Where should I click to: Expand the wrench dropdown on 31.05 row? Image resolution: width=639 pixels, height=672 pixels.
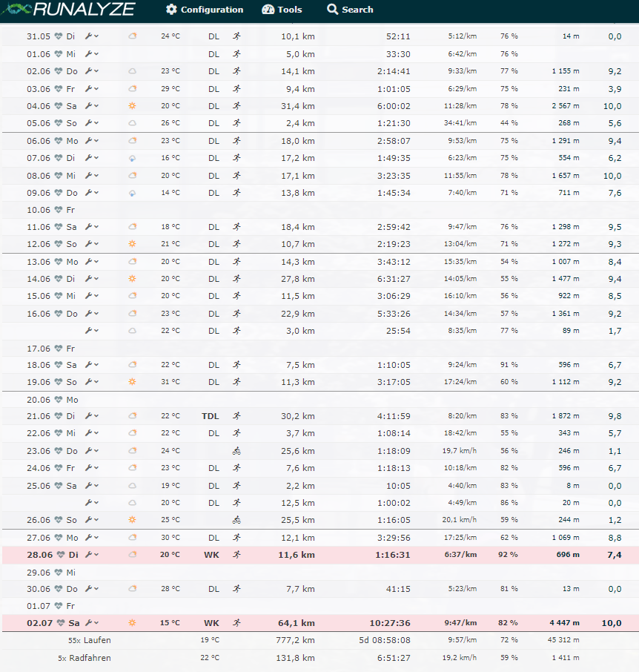point(92,36)
